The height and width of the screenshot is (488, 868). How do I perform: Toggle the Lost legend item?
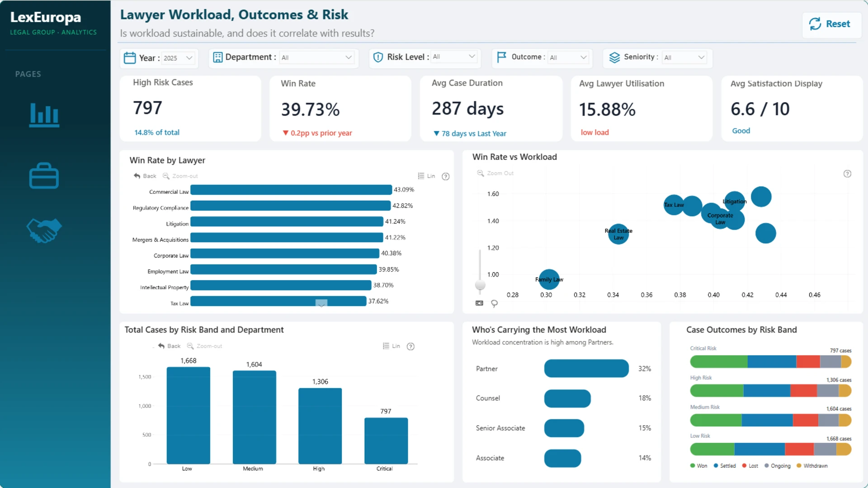pyautogui.click(x=750, y=466)
